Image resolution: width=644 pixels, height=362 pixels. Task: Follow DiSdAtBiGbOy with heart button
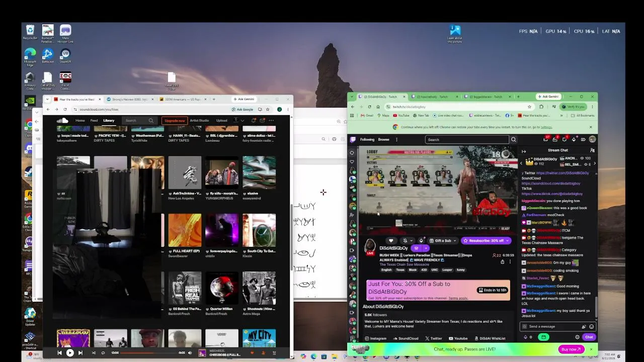[x=391, y=241]
